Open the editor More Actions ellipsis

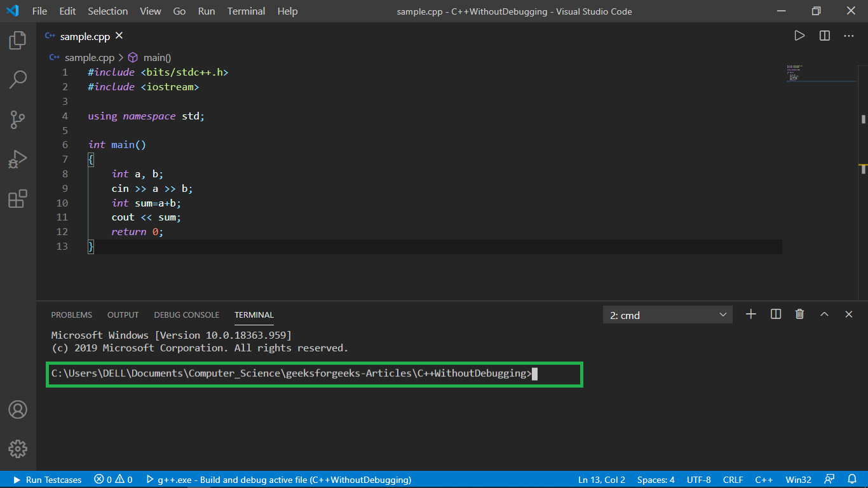849,36
